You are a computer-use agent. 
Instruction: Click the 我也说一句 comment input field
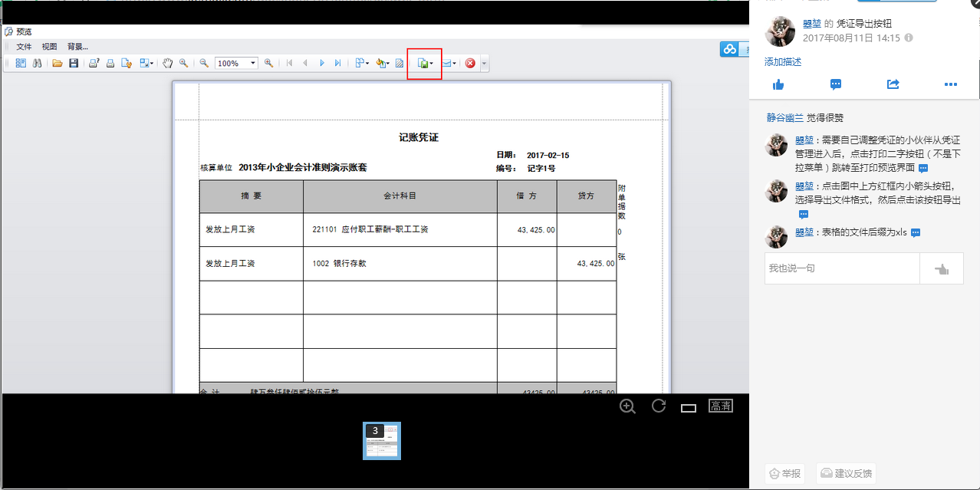[x=841, y=268]
